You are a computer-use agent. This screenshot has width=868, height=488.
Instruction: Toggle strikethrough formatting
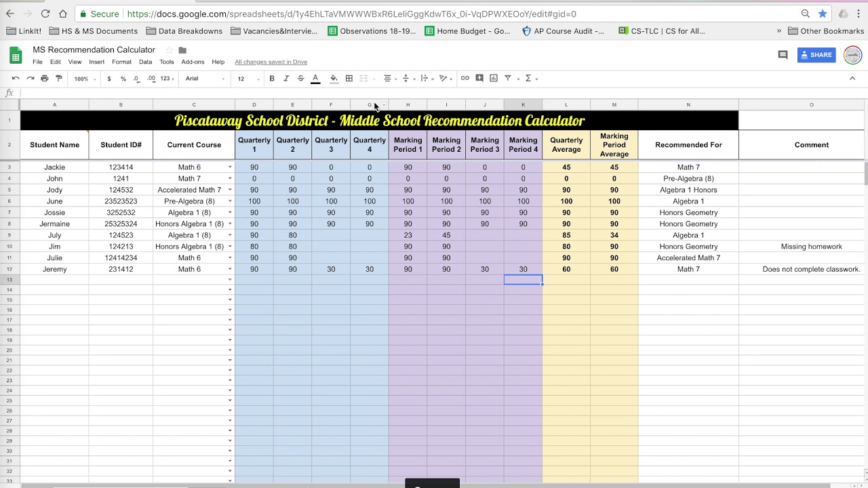pos(300,79)
